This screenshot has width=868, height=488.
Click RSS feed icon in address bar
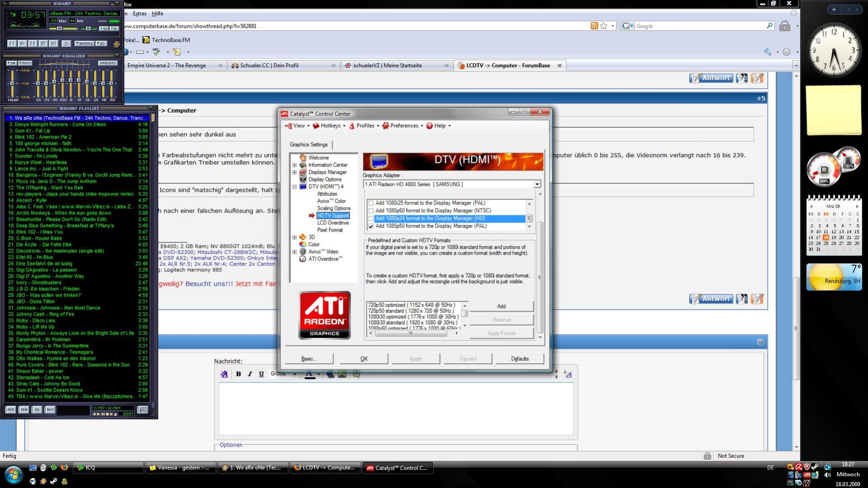pos(594,26)
